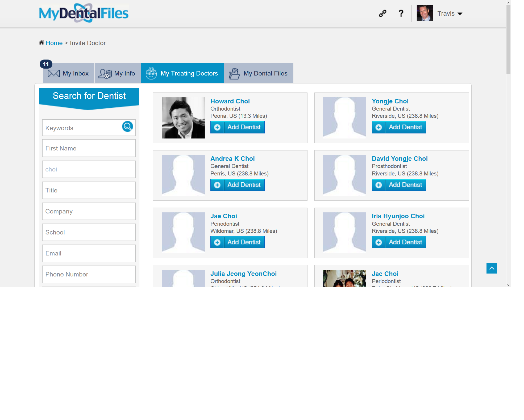This screenshot has height=420, width=524.
Task: Switch to the My Info tab
Action: 118,73
